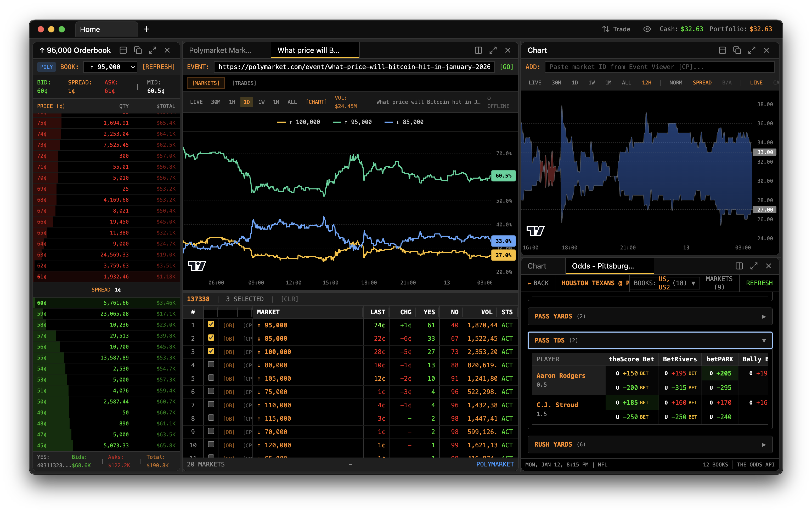The height and width of the screenshot is (513, 812).
Task: Check the 80,000 market checkbox
Action: point(211,364)
